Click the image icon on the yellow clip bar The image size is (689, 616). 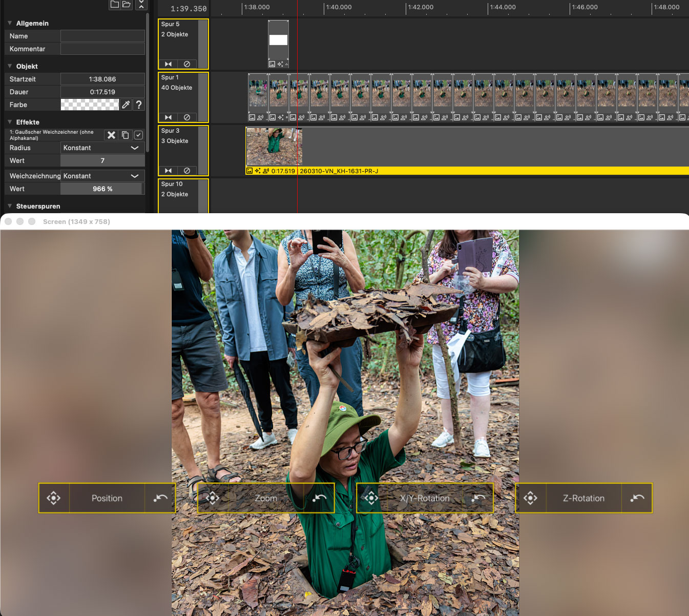tap(249, 171)
